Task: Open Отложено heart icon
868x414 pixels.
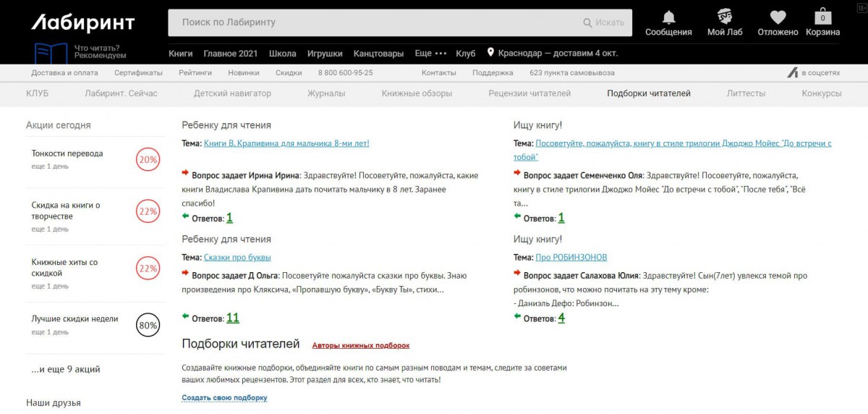Action: pyautogui.click(x=778, y=17)
